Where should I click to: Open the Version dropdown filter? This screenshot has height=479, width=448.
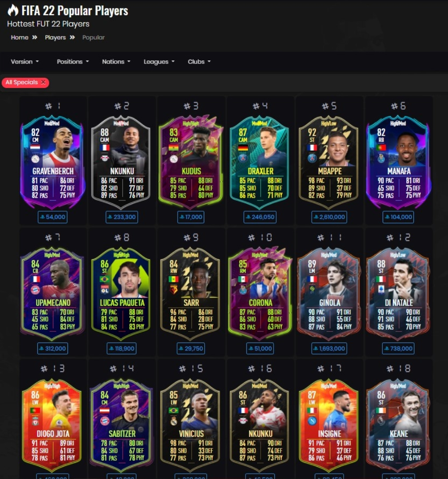[25, 61]
